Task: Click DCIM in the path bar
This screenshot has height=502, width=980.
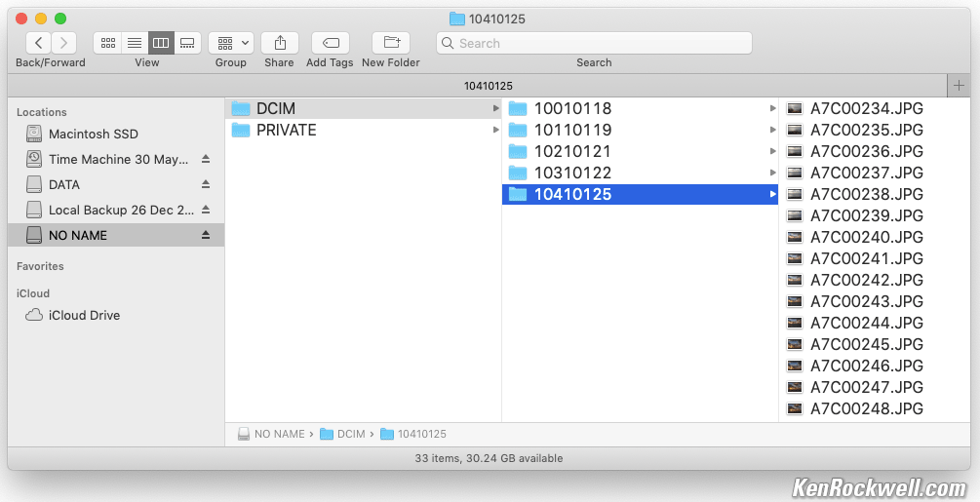Action: tap(350, 434)
